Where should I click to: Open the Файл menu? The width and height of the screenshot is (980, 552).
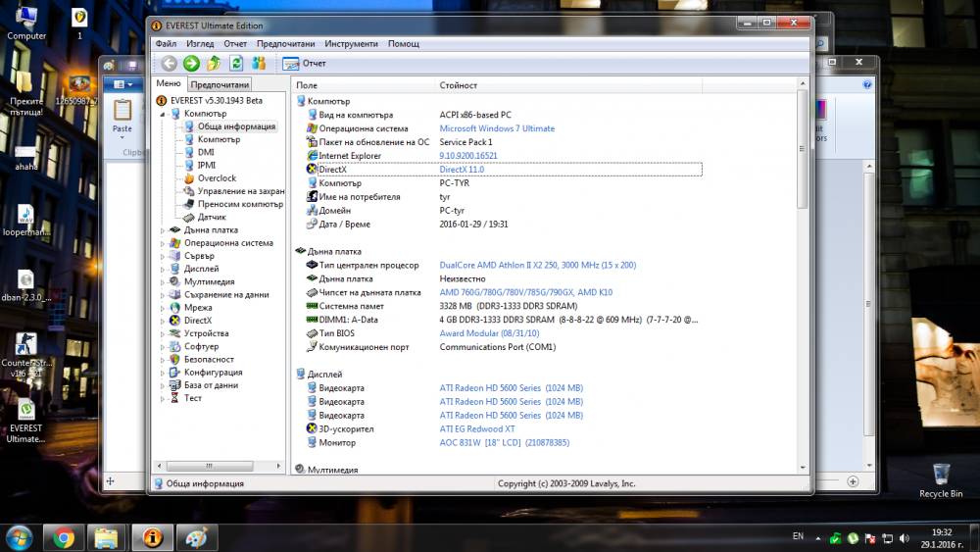(x=166, y=44)
